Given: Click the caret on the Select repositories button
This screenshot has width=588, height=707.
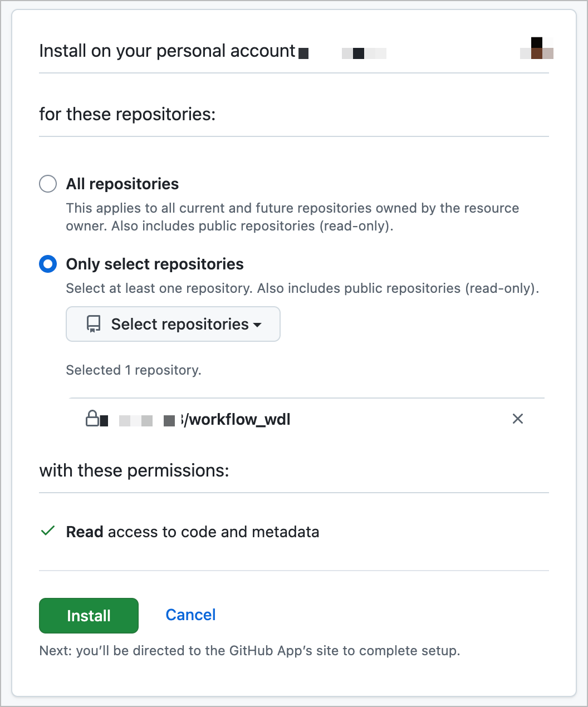Looking at the screenshot, I should pos(257,325).
